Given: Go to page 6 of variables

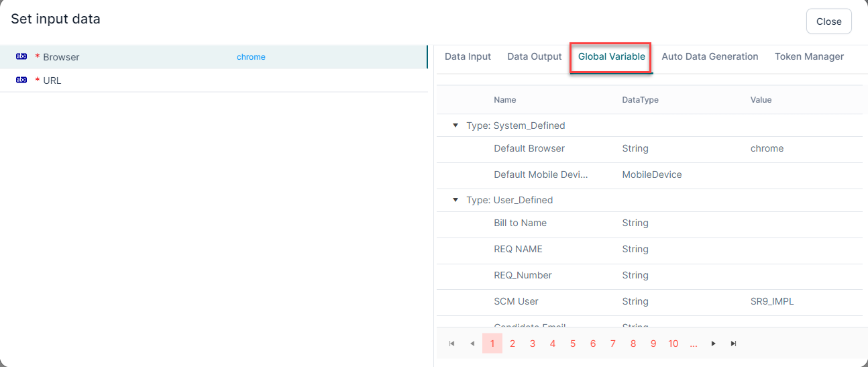Looking at the screenshot, I should [593, 344].
